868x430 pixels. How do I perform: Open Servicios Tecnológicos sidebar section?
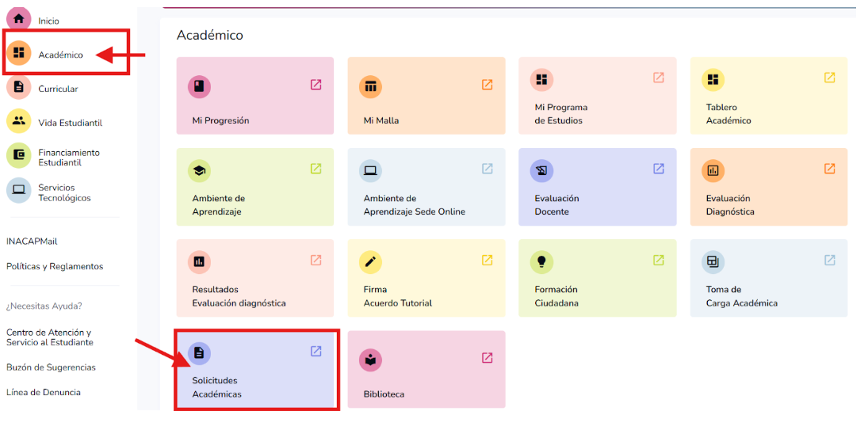[x=64, y=192]
